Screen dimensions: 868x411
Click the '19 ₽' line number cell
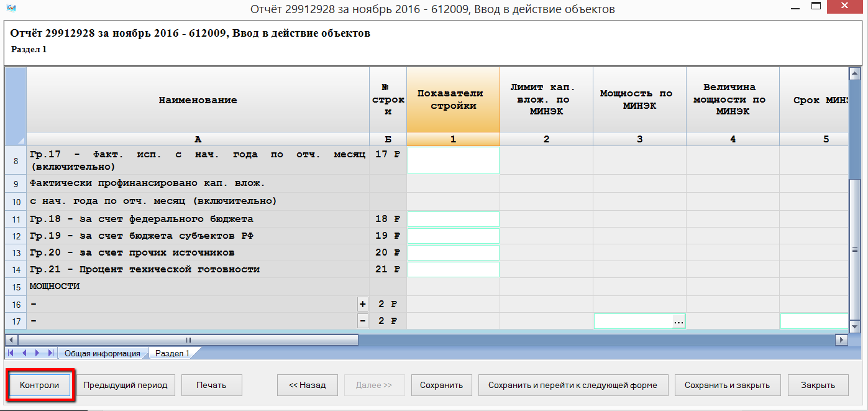point(388,236)
